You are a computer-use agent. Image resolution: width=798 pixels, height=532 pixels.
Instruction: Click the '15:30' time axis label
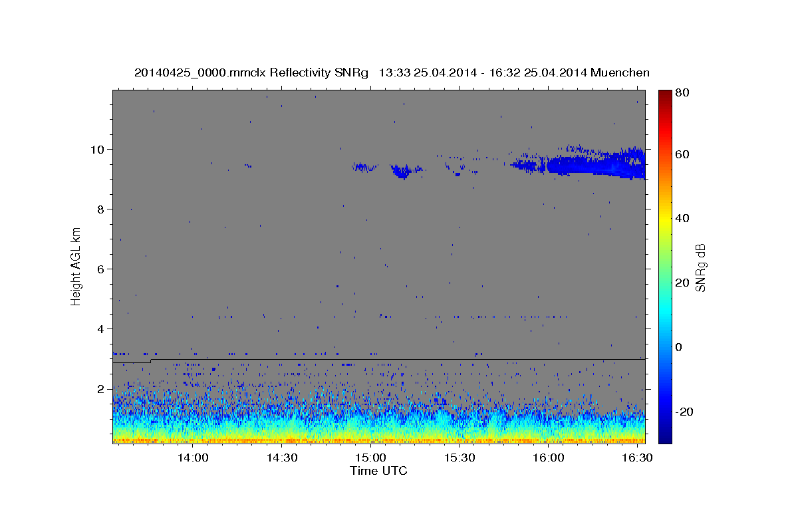pos(460,458)
